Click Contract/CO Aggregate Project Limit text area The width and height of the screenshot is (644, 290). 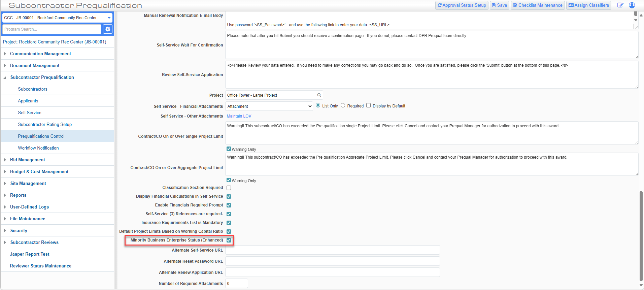(432, 164)
